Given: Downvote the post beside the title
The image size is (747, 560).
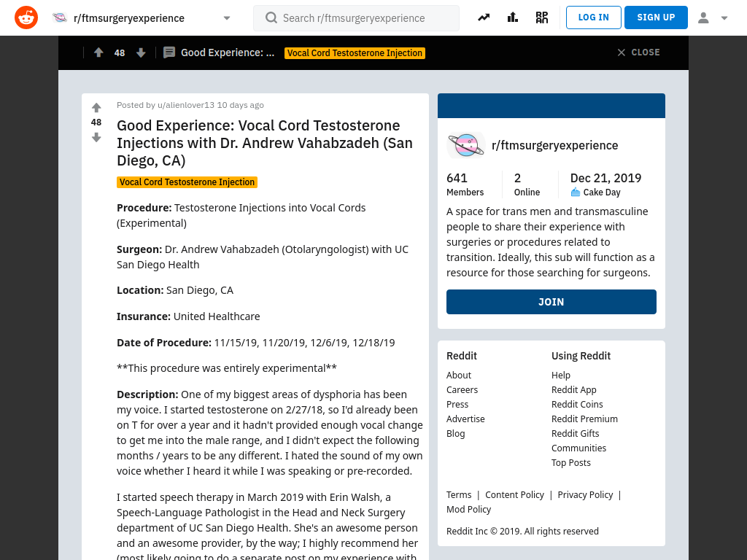Looking at the screenshot, I should pyautogui.click(x=96, y=138).
